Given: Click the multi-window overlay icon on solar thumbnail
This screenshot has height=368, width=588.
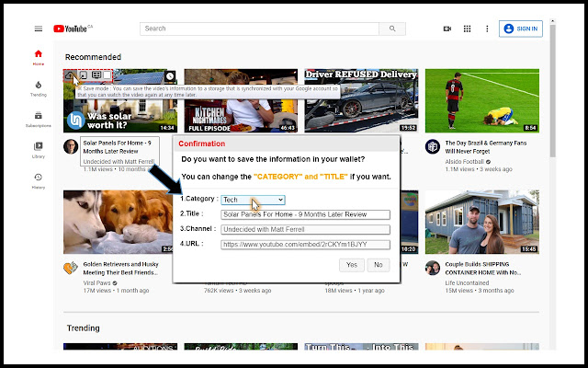Looking at the screenshot, I should [x=96, y=75].
